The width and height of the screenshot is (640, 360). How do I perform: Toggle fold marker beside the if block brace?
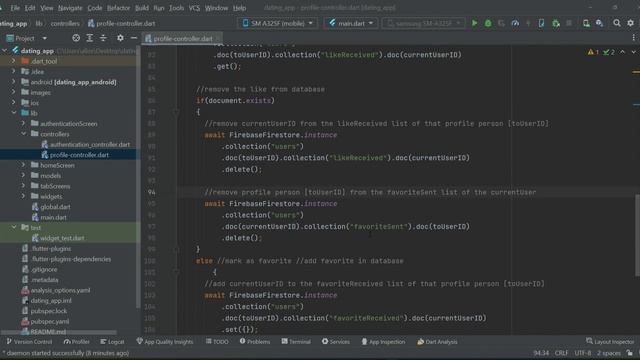pyautogui.click(x=176, y=112)
